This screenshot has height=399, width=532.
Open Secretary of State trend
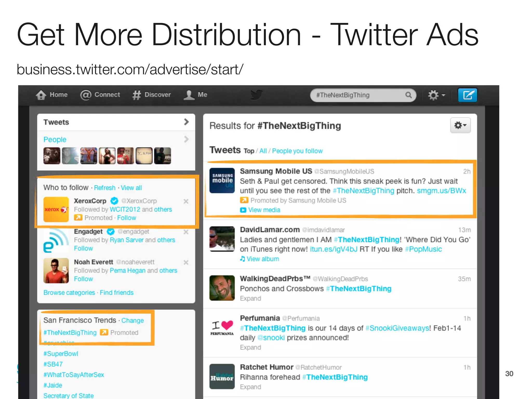point(69,395)
